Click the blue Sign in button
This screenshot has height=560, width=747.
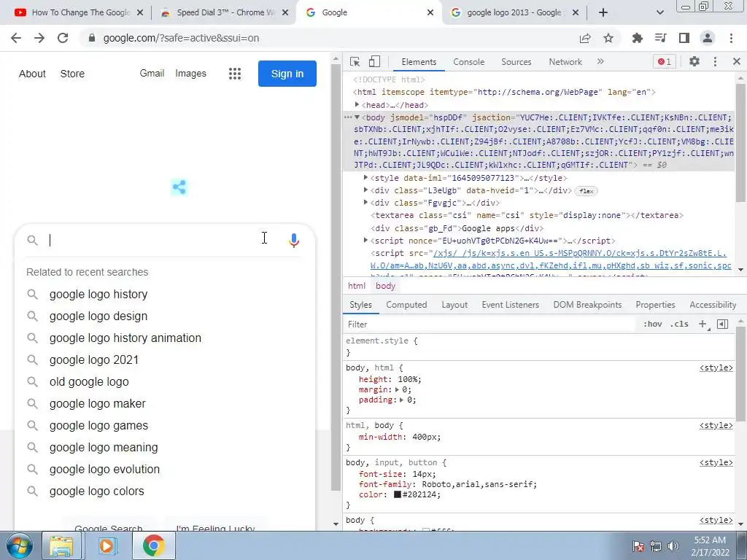[287, 74]
